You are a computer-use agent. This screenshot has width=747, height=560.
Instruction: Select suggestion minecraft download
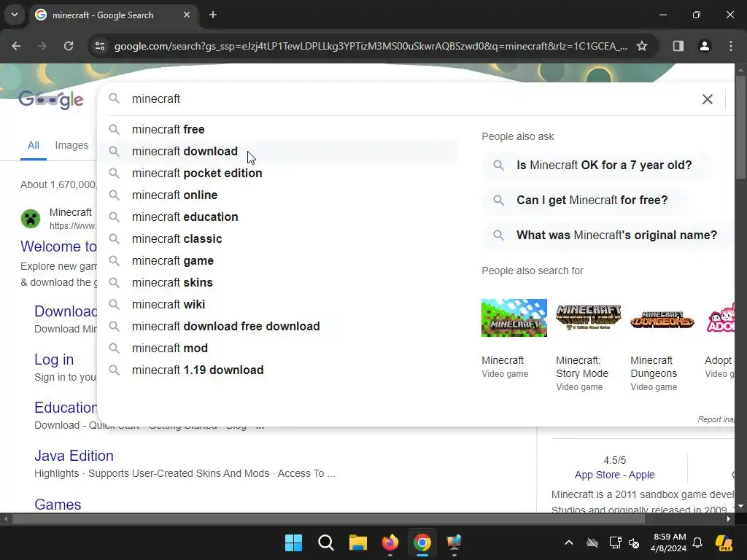click(277, 152)
